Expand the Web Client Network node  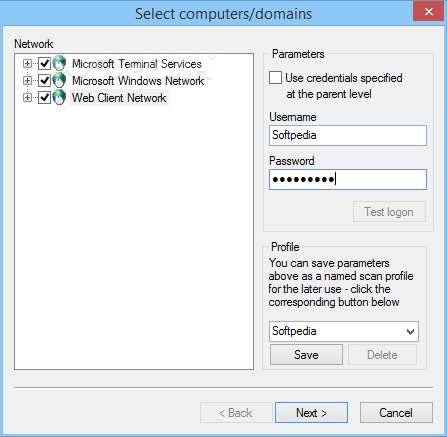(x=27, y=97)
